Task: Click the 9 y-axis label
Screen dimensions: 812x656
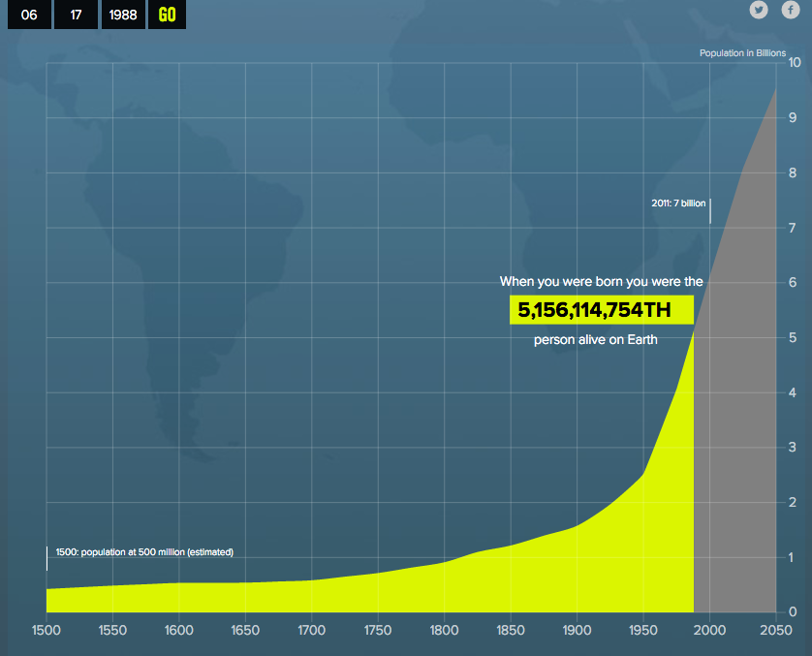Action: tap(793, 117)
